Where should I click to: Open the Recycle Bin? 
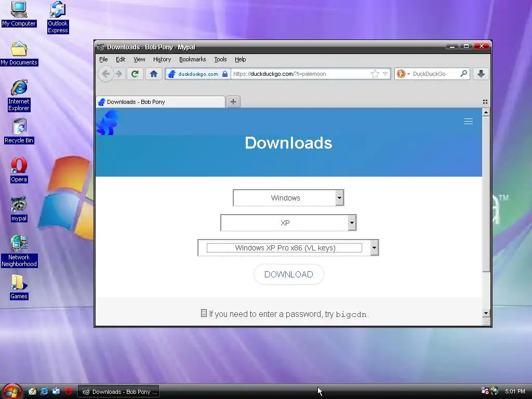pyautogui.click(x=19, y=131)
